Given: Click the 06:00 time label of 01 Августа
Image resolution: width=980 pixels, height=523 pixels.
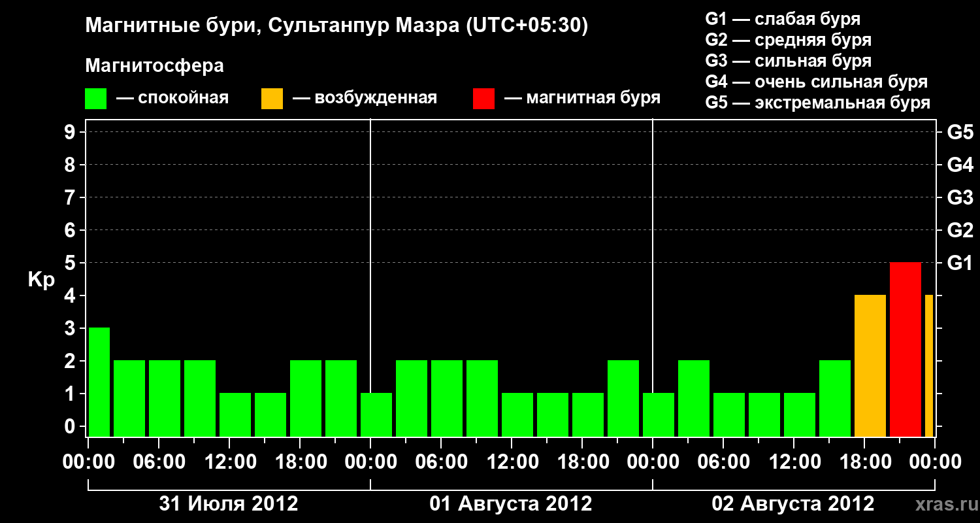Looking at the screenshot, I should [440, 462].
